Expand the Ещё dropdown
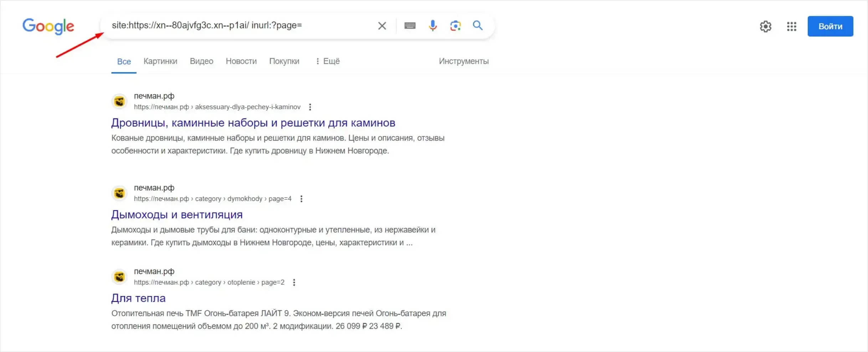 click(328, 61)
